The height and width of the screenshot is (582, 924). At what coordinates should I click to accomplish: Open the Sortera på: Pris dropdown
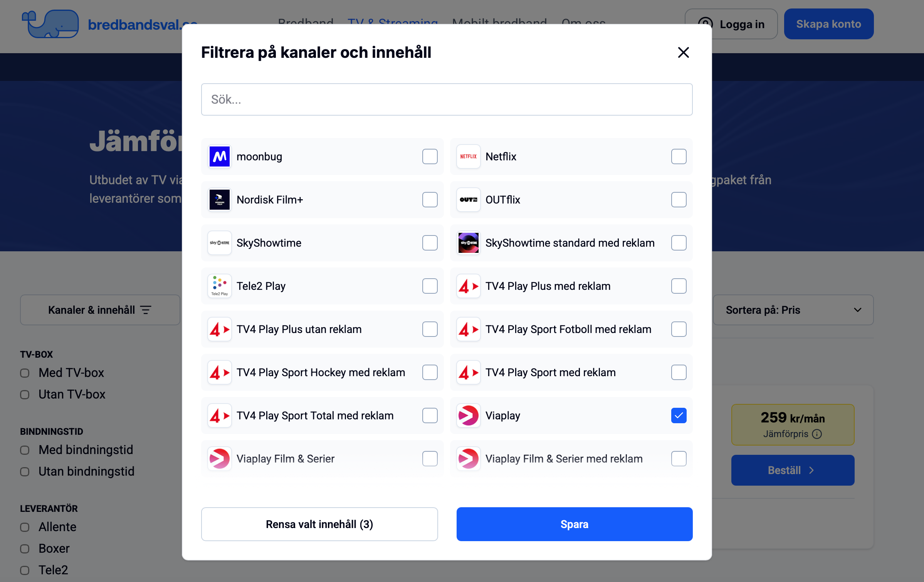(x=793, y=310)
